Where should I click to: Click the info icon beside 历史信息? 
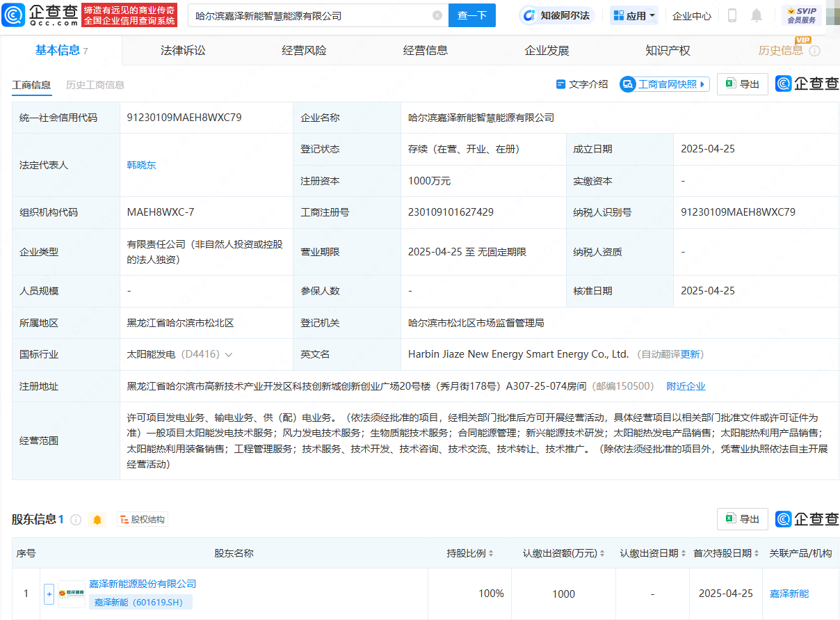click(815, 51)
